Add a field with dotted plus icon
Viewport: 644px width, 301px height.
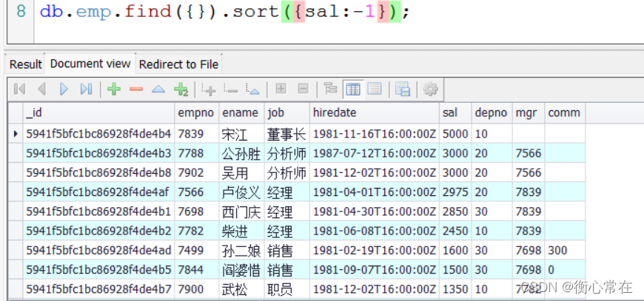pos(209,89)
